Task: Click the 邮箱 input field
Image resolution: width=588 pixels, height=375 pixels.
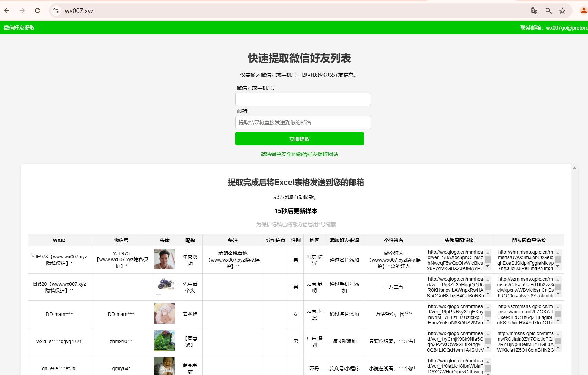Action: [303, 122]
